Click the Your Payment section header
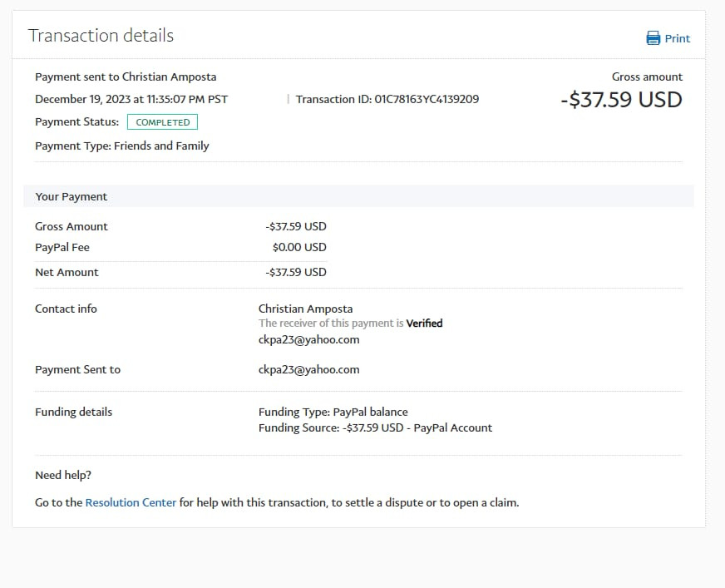The width and height of the screenshot is (725, 588). click(72, 196)
